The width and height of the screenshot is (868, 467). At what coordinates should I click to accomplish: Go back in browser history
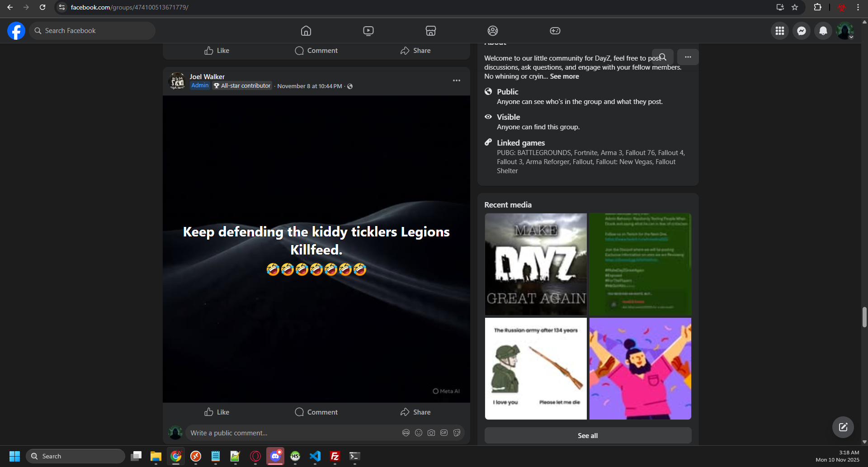(x=10, y=7)
